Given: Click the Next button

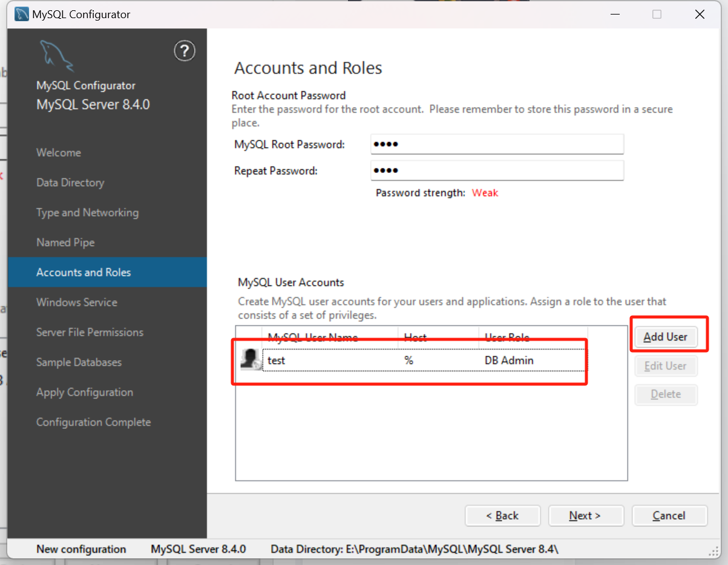Looking at the screenshot, I should click(585, 515).
